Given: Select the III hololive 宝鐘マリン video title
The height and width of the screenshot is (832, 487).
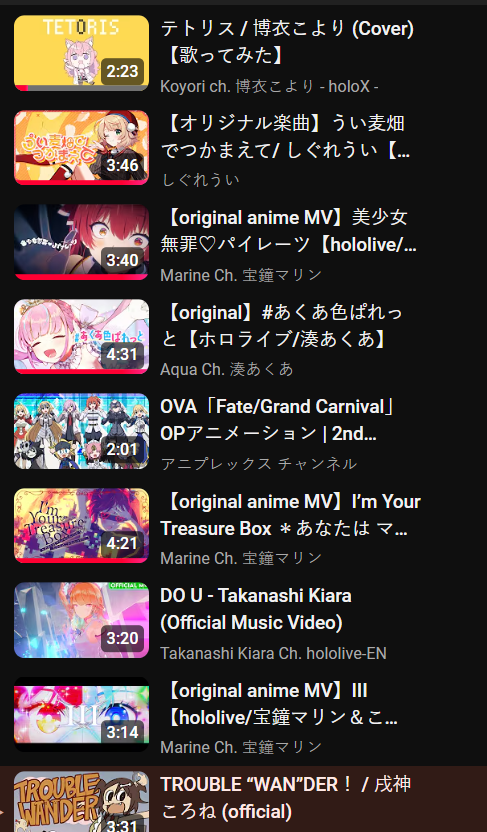Looking at the screenshot, I should 279,704.
